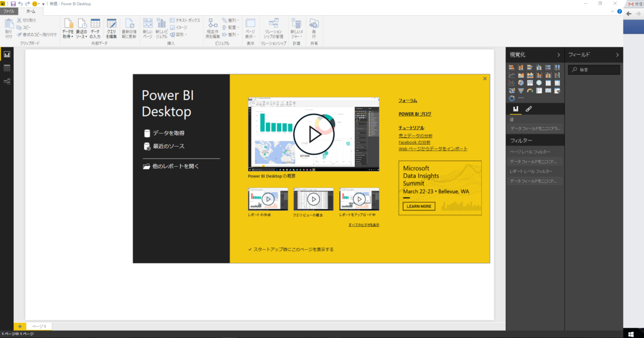Click 相互作用を編集 in the ribbon
644x338 pixels.
click(x=213, y=28)
